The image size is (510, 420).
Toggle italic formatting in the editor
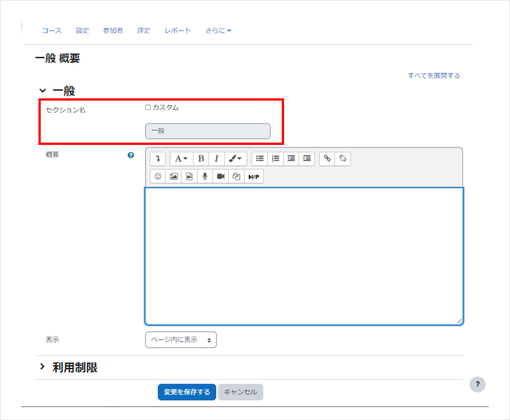click(x=217, y=159)
